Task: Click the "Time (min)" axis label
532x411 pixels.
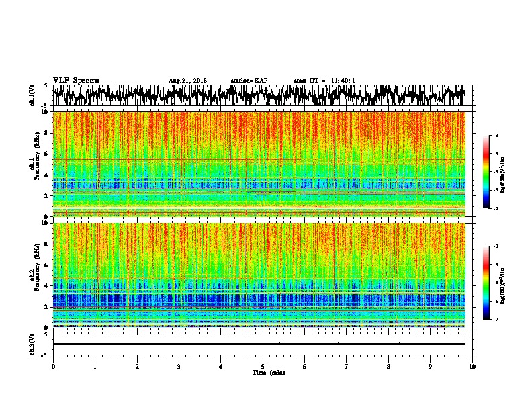Action: click(x=269, y=373)
